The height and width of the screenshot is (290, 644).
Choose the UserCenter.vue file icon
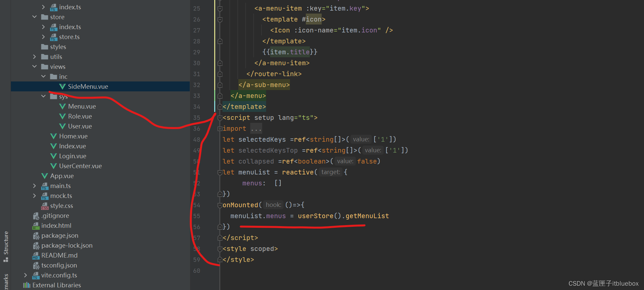(x=53, y=166)
